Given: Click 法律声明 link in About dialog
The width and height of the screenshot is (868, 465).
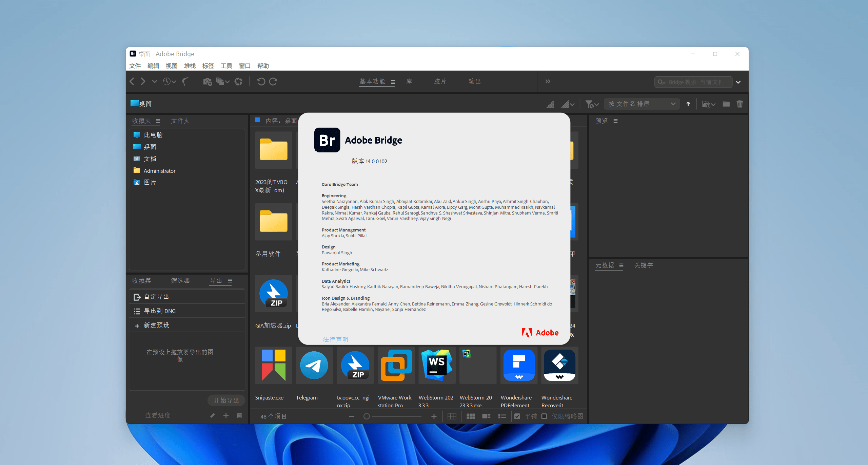Looking at the screenshot, I should (335, 339).
